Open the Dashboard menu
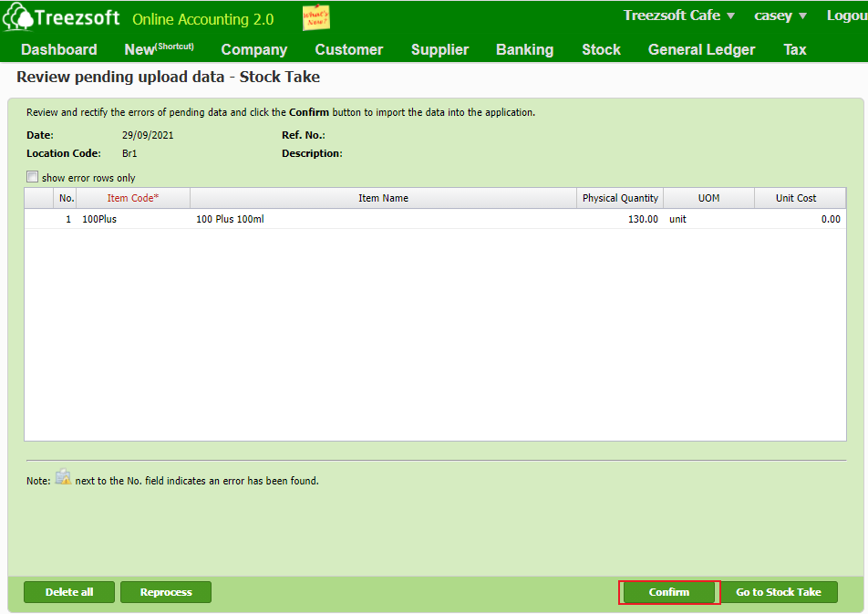868x614 pixels. [59, 49]
